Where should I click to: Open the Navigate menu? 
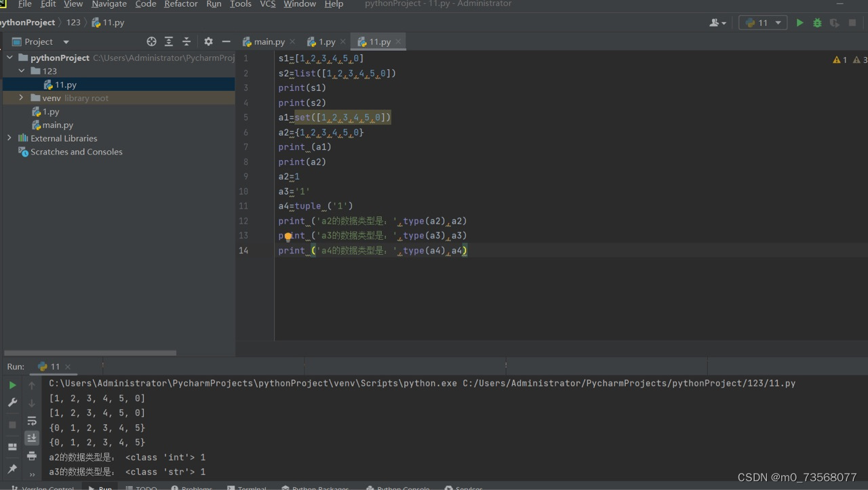click(x=109, y=4)
